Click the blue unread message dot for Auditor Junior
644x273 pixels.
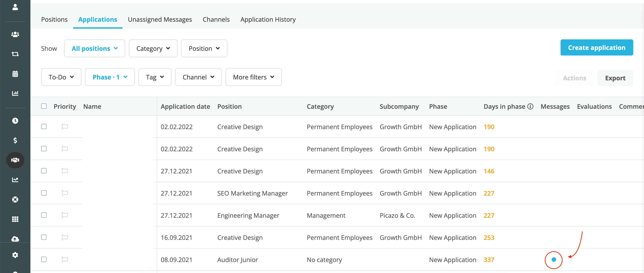(x=554, y=260)
